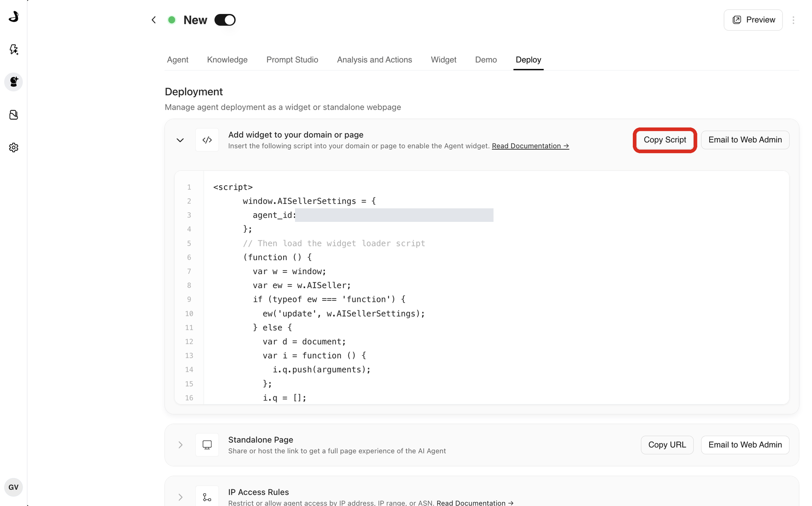Click the 'var d = document;' code line

(x=304, y=342)
